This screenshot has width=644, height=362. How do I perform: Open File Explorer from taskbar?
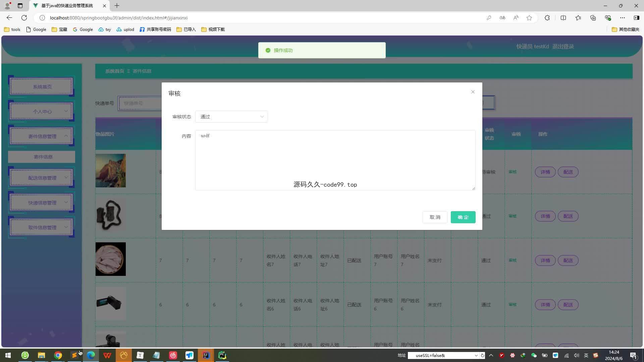tap(41, 355)
